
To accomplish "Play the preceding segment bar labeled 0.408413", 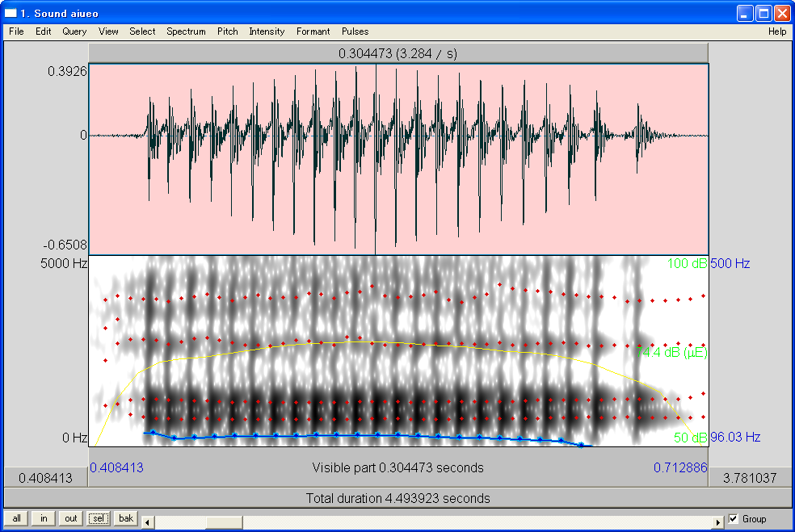I will 46,478.
